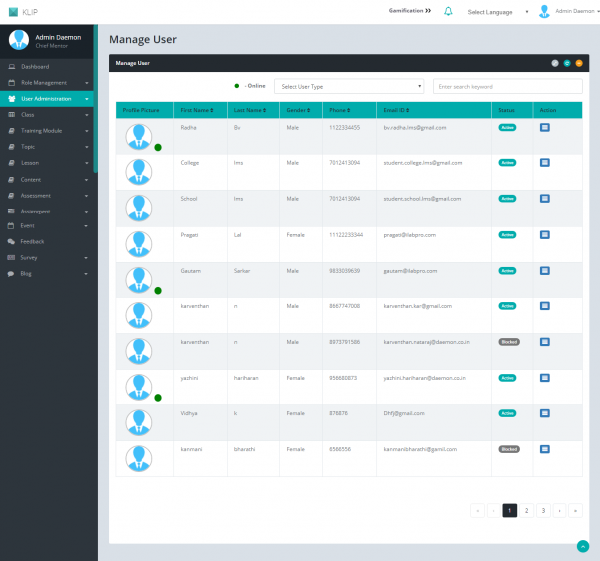Click the KLIP logo icon

pos(12,11)
